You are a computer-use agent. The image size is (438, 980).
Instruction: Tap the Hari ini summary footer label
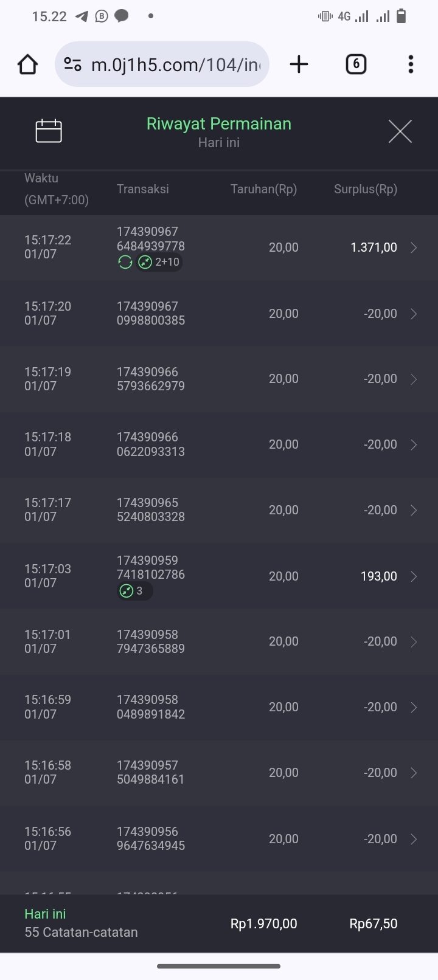click(45, 914)
